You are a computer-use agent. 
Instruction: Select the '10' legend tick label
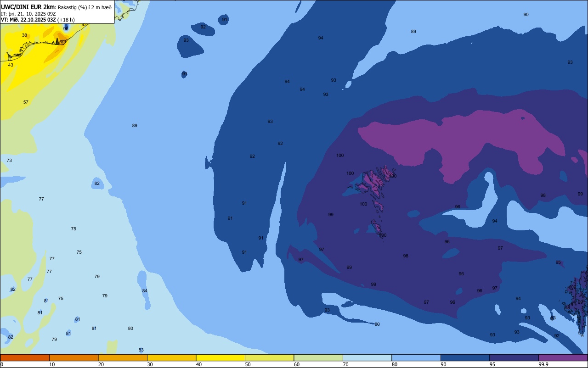coord(52,364)
